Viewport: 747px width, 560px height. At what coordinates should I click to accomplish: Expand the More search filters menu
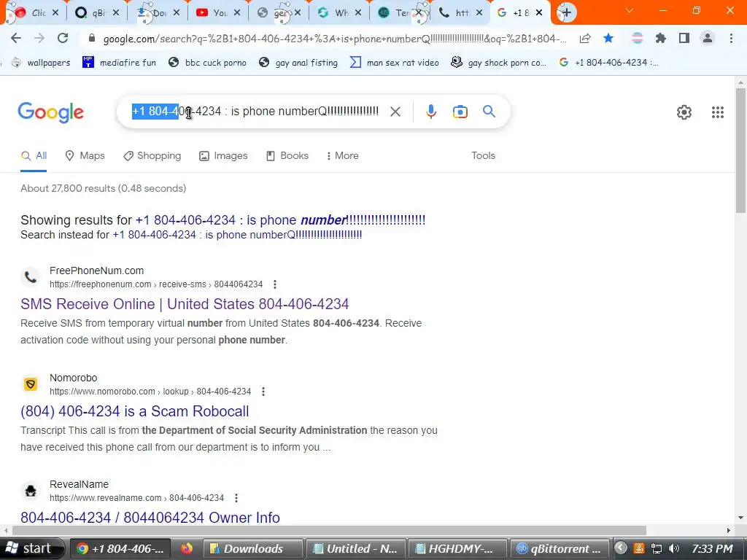coord(343,156)
